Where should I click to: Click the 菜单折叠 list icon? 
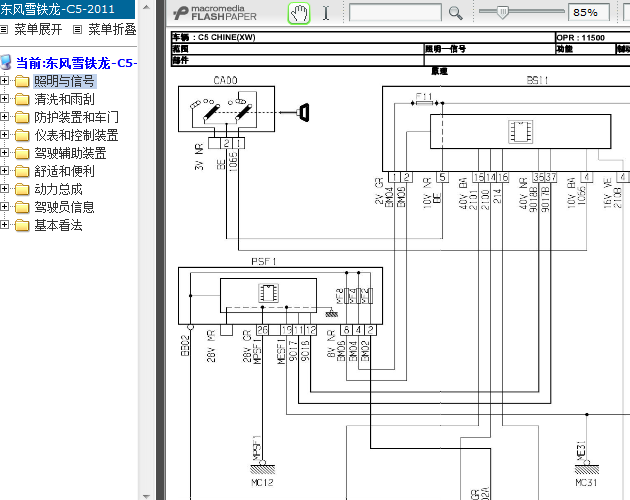[78, 29]
